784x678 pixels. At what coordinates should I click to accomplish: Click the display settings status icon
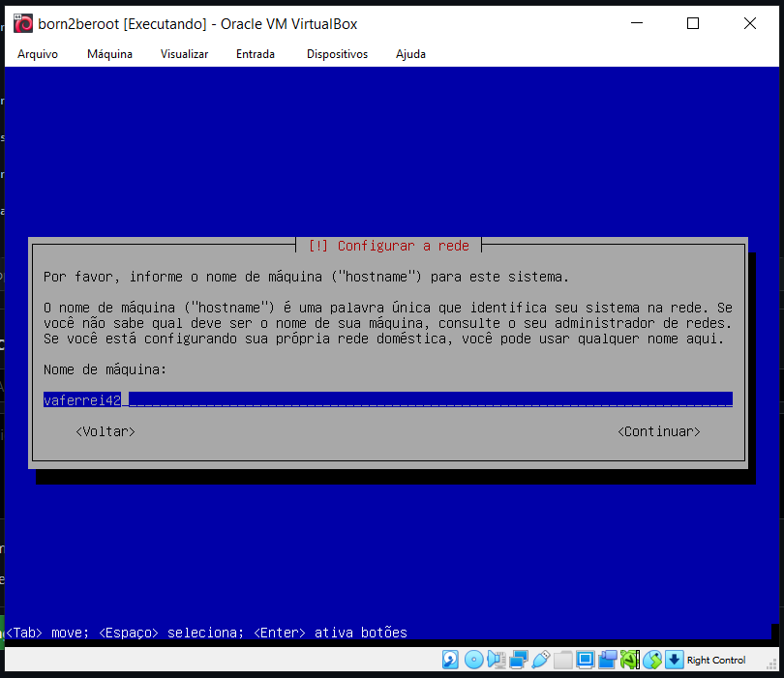[585, 660]
